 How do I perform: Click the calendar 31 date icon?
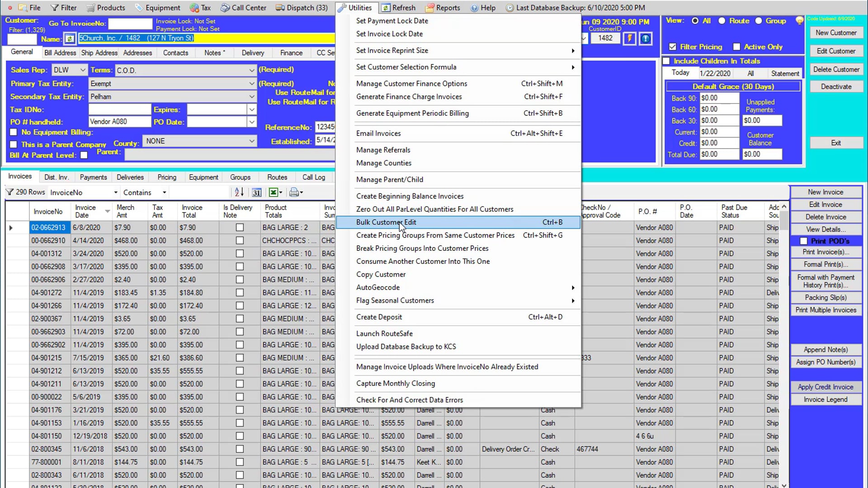click(x=256, y=192)
